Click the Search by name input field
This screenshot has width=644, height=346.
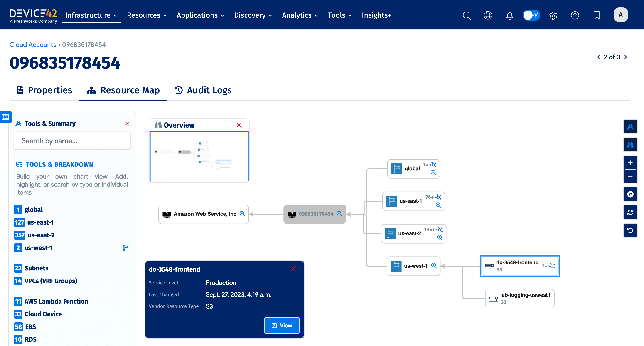click(72, 141)
